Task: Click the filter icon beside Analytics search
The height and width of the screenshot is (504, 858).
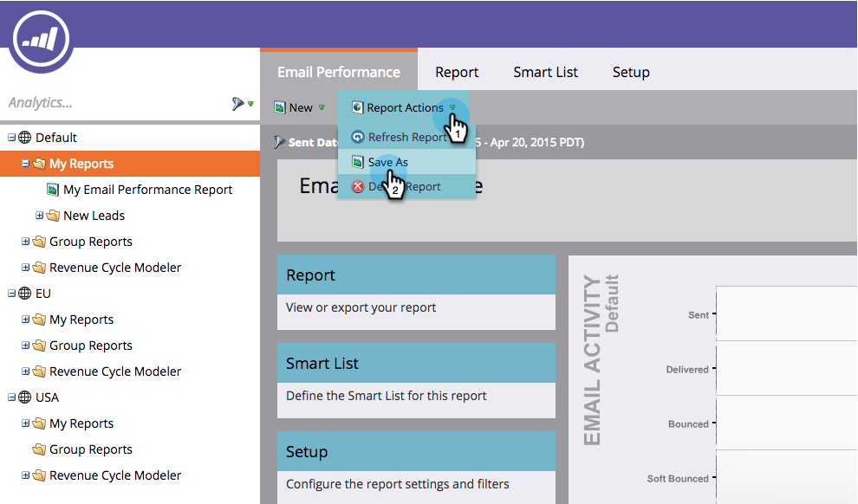Action: [237, 103]
